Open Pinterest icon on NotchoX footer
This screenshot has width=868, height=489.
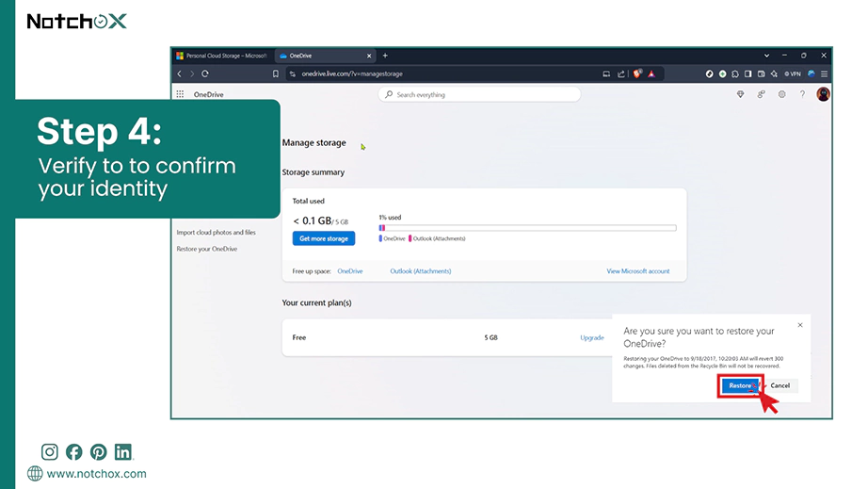point(99,452)
